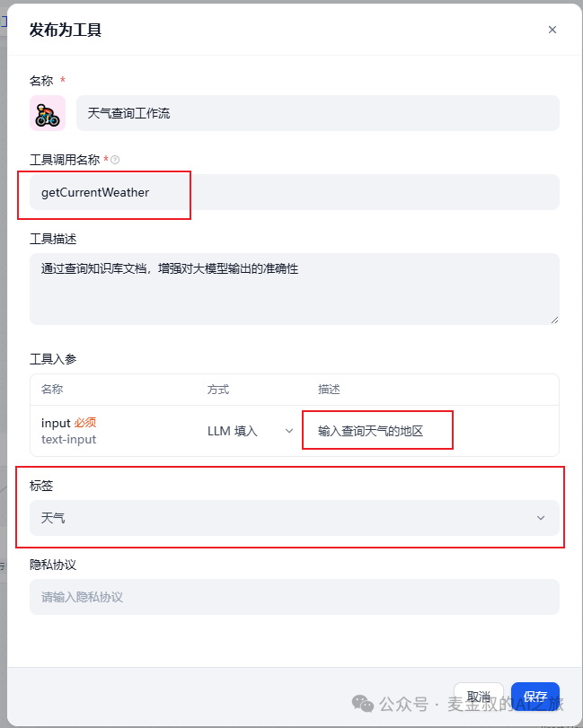Click the 取消 button
The width and height of the screenshot is (583, 728).
pos(479,694)
